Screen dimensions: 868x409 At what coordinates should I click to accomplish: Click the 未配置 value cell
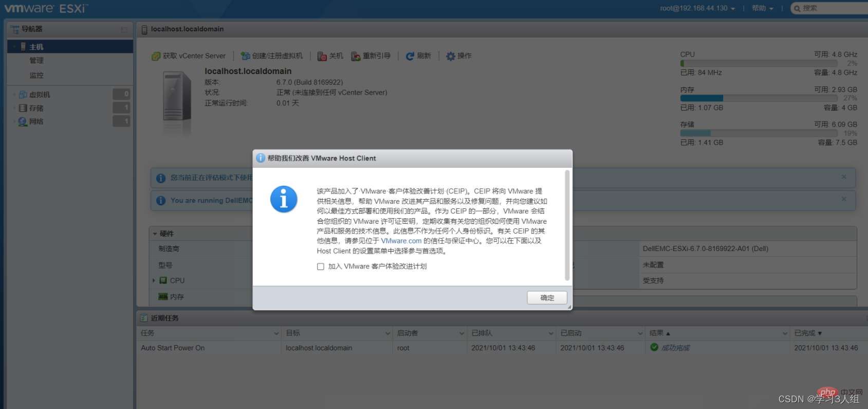(653, 265)
